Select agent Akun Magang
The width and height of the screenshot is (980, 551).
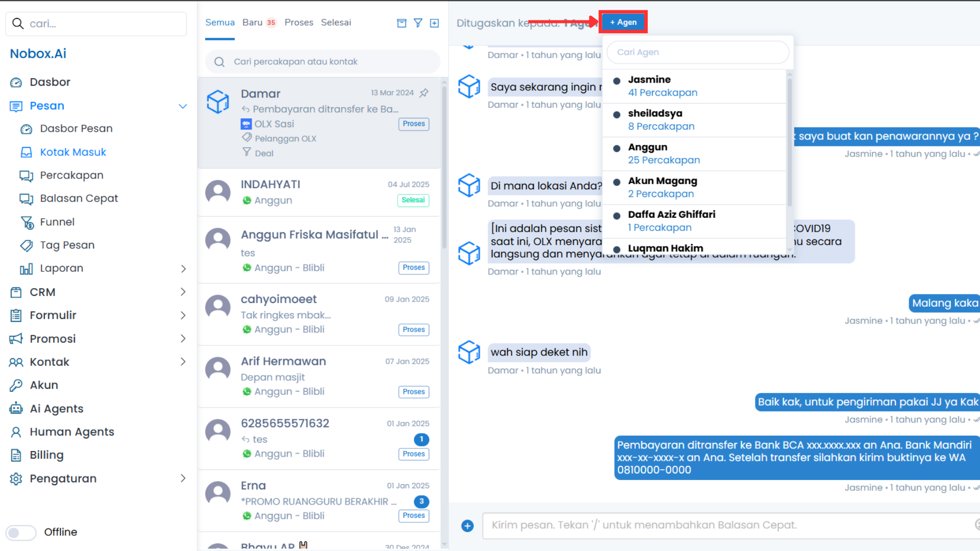click(663, 187)
